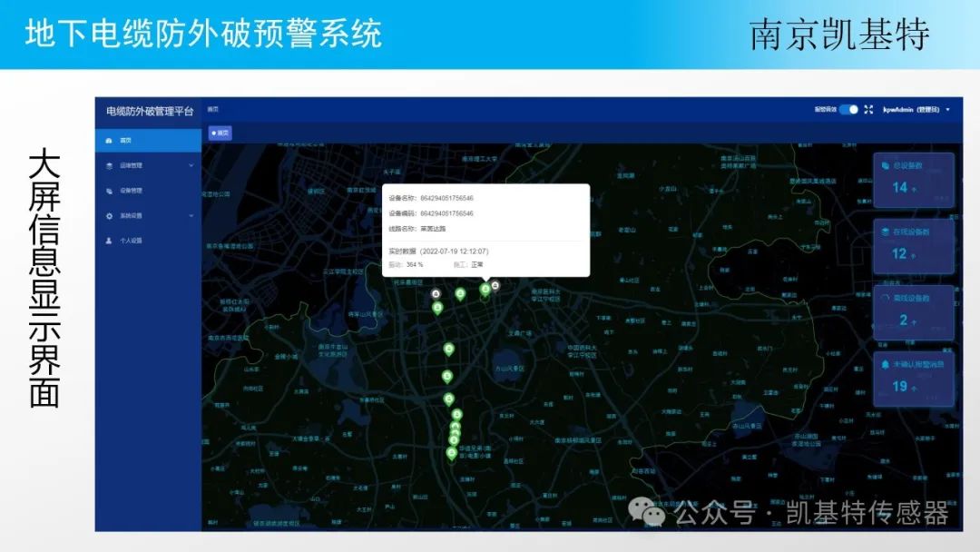Select the 首页 home icon in sidebar

pyautogui.click(x=109, y=141)
